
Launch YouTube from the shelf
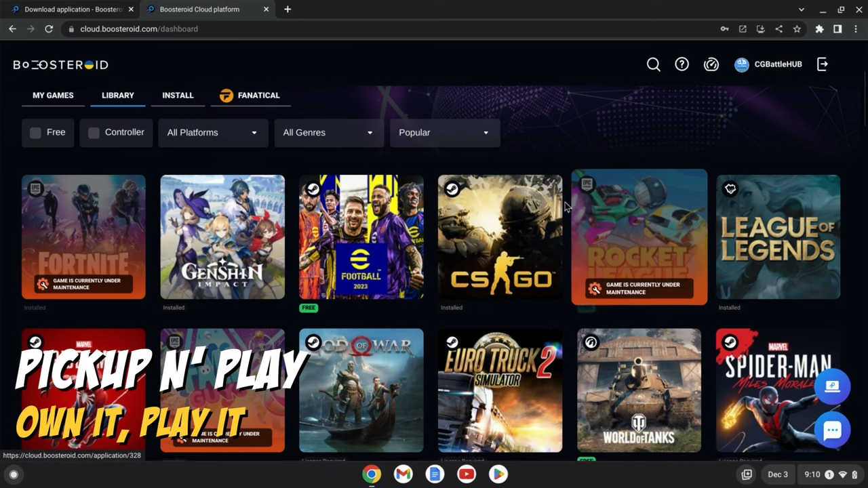tap(467, 474)
